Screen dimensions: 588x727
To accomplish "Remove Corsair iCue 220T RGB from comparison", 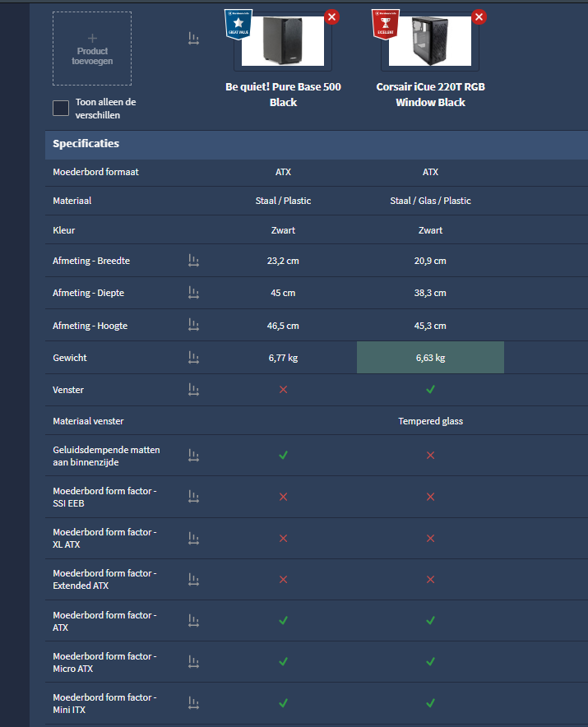I will pyautogui.click(x=479, y=17).
